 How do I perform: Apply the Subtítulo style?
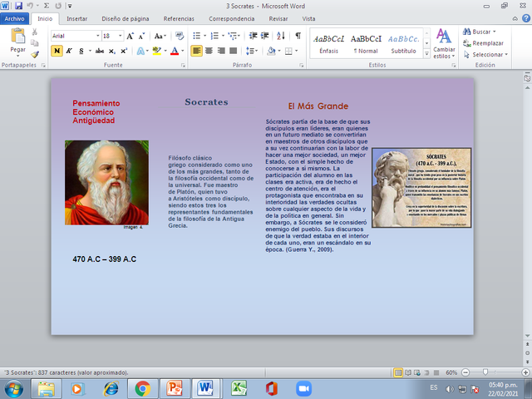click(x=403, y=44)
